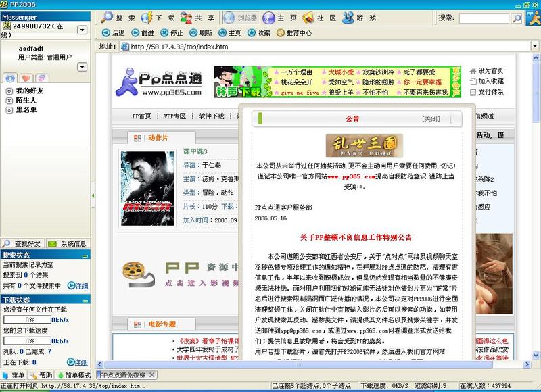Open 软件下载 in site navigation
Image resolution: width=541 pixels, height=392 pixels.
(x=212, y=116)
